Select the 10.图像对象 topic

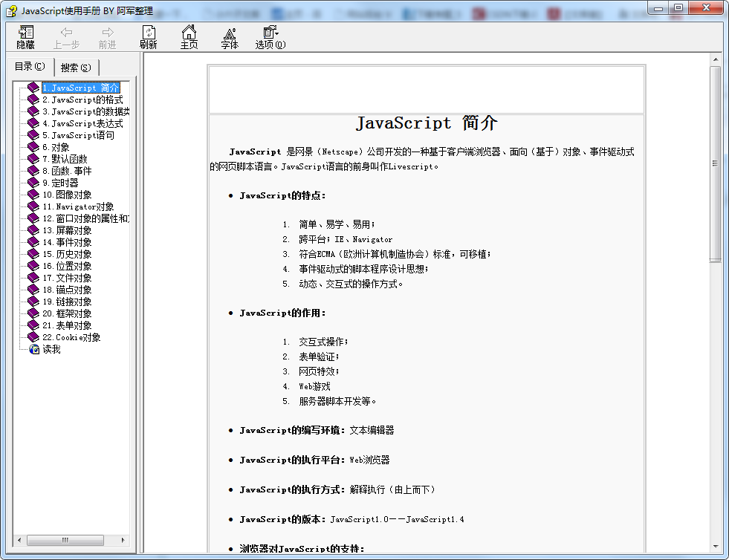pos(67,195)
